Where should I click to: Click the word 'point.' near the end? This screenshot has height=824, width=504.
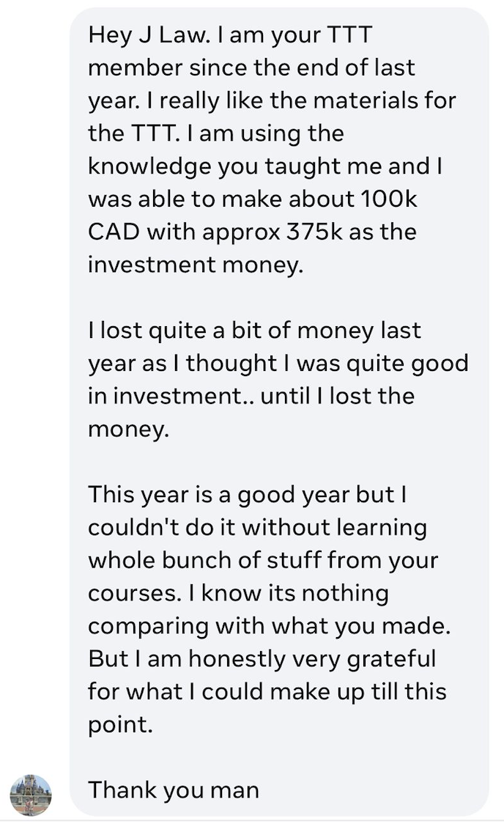(x=120, y=724)
